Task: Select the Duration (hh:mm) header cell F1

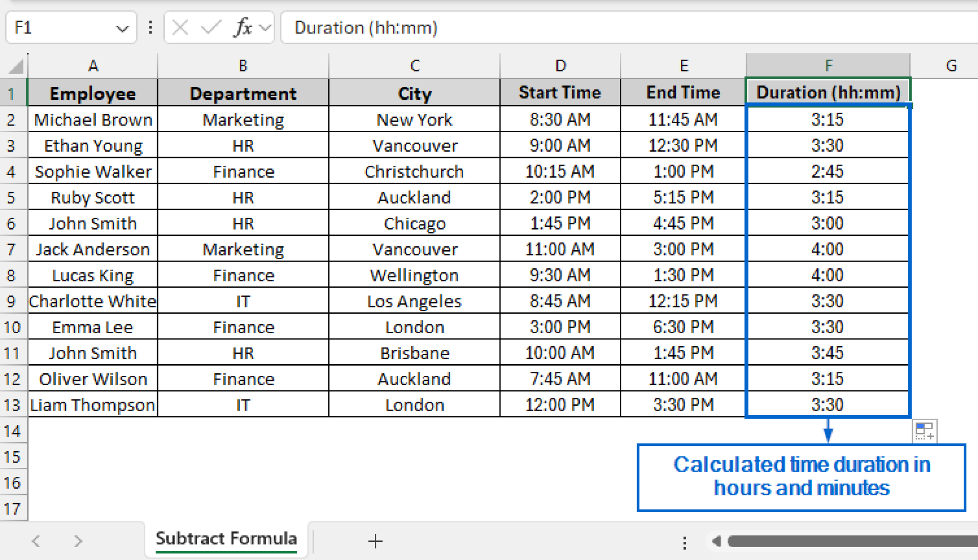Action: click(828, 92)
